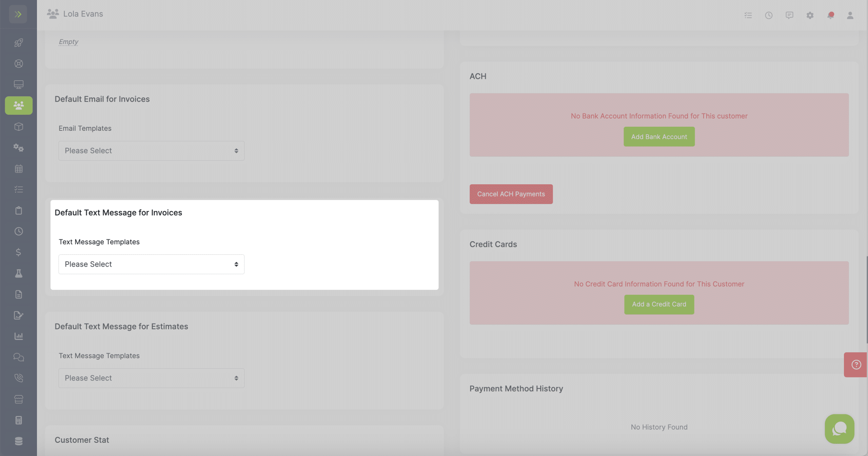Open Email Templates dropdown for invoices

(x=151, y=151)
